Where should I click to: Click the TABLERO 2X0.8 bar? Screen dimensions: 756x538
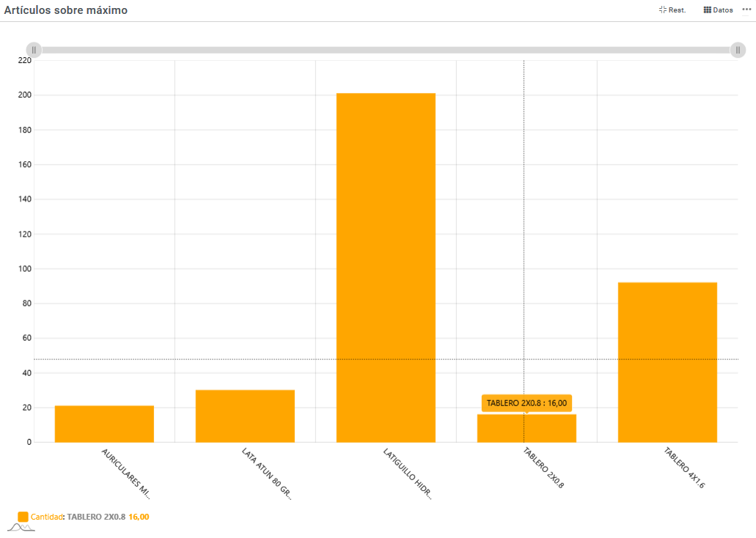526,429
